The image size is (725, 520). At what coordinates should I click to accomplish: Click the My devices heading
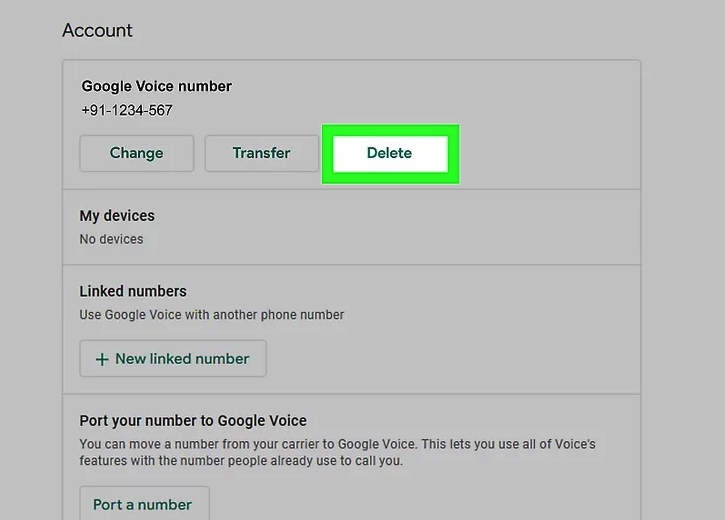click(117, 215)
